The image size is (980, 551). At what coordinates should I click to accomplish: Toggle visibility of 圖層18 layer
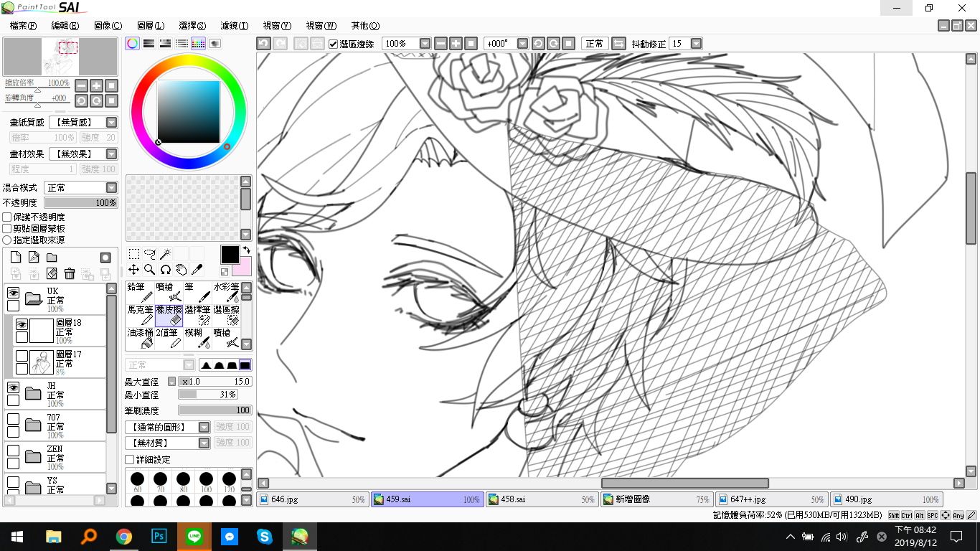click(x=22, y=324)
